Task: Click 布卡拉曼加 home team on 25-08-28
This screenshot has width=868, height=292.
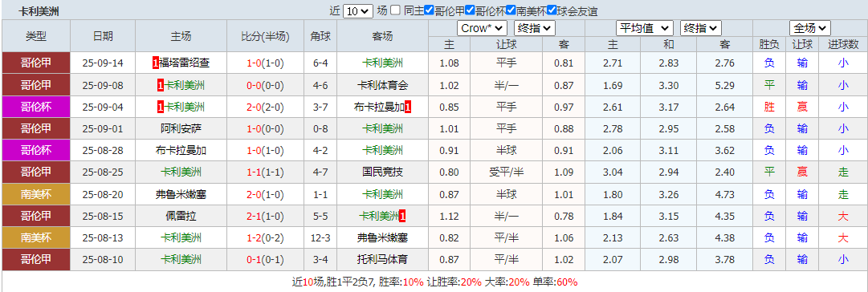Action: click(181, 150)
